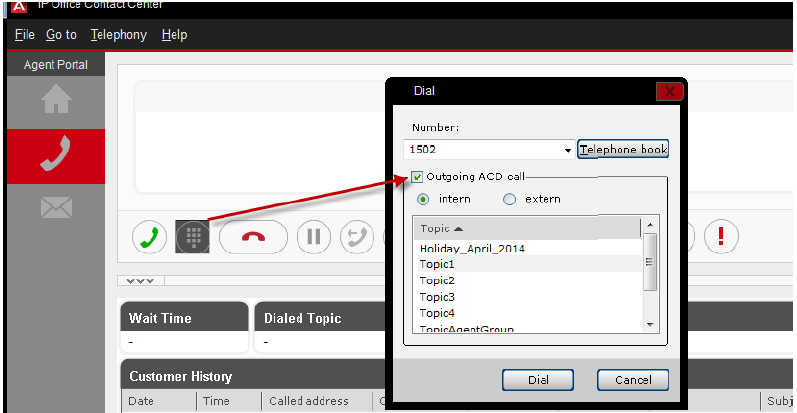Click the Telephone book button
Image resolution: width=797 pixels, height=413 pixels.
click(623, 149)
